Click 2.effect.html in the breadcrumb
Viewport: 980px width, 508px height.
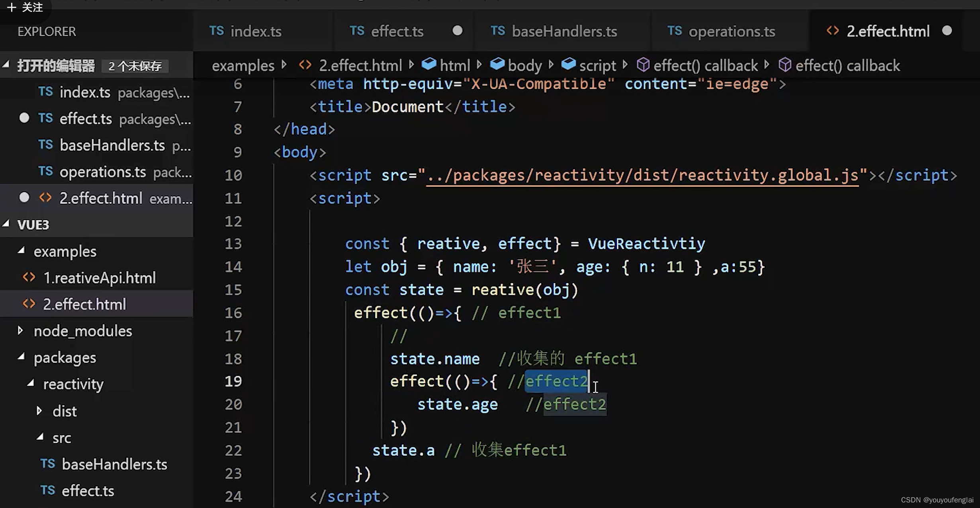click(360, 66)
